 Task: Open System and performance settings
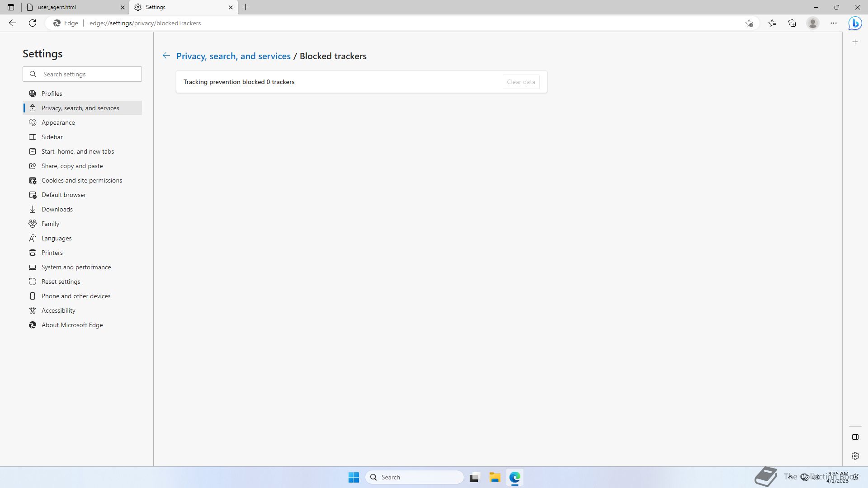click(82, 267)
